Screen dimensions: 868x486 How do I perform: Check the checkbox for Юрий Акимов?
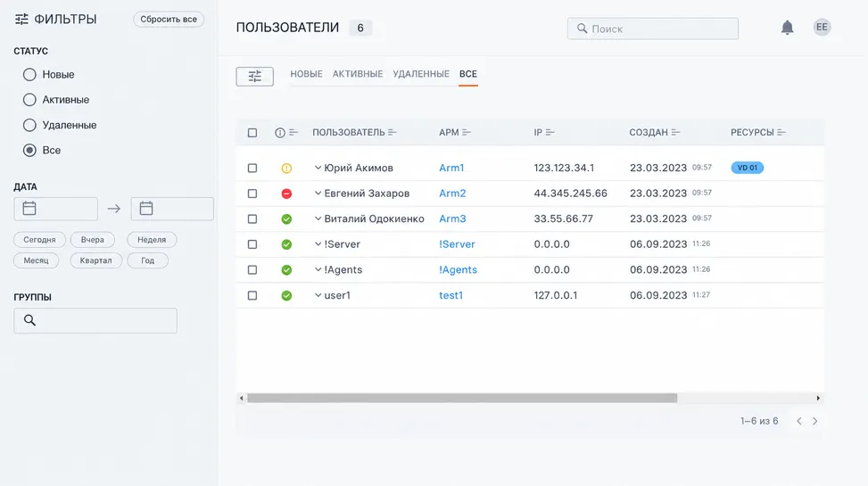click(252, 168)
